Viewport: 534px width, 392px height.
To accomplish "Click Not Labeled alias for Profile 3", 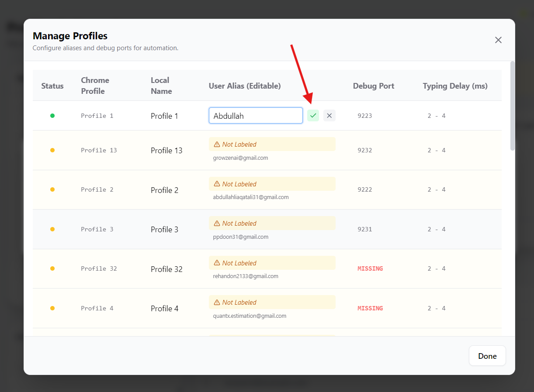I will [x=272, y=224].
